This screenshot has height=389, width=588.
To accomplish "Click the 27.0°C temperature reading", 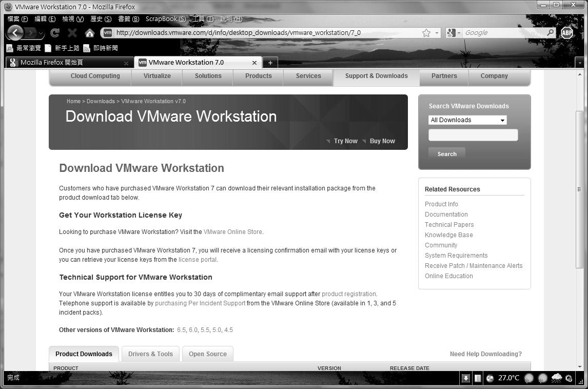I will click(508, 378).
